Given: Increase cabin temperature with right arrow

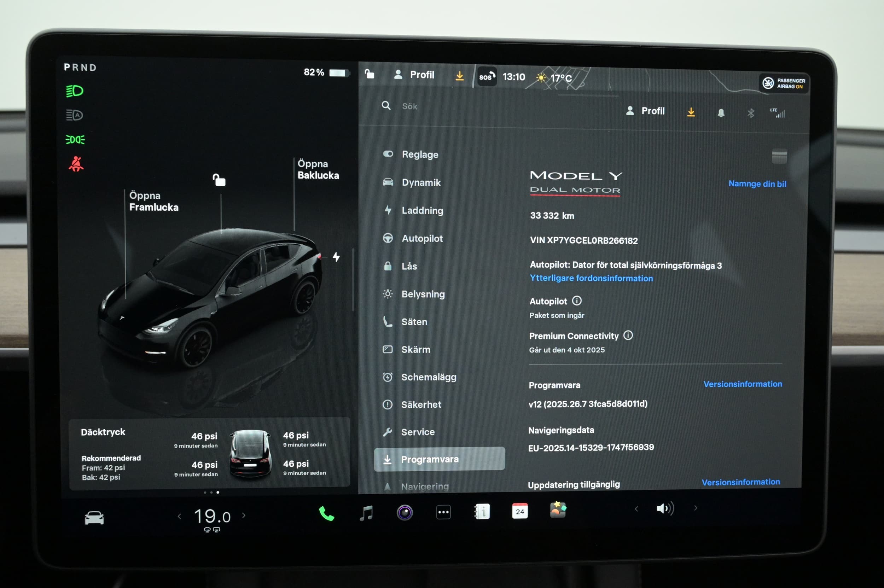Looking at the screenshot, I should pyautogui.click(x=244, y=515).
